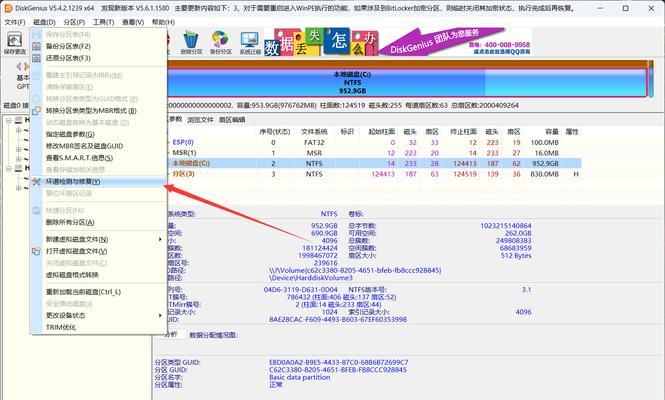This screenshot has height=400, width=665.
Task: Select the ESP(0) partition row
Action: tap(373, 143)
